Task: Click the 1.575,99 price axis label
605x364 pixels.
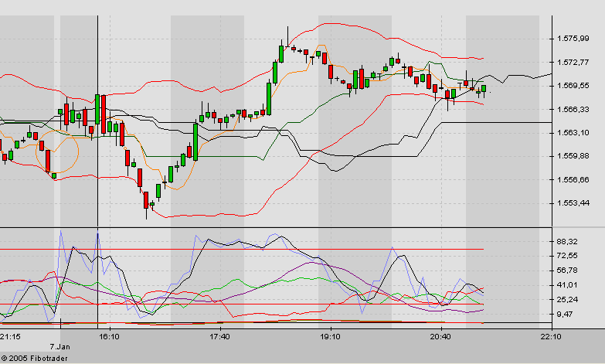Action: pos(573,39)
